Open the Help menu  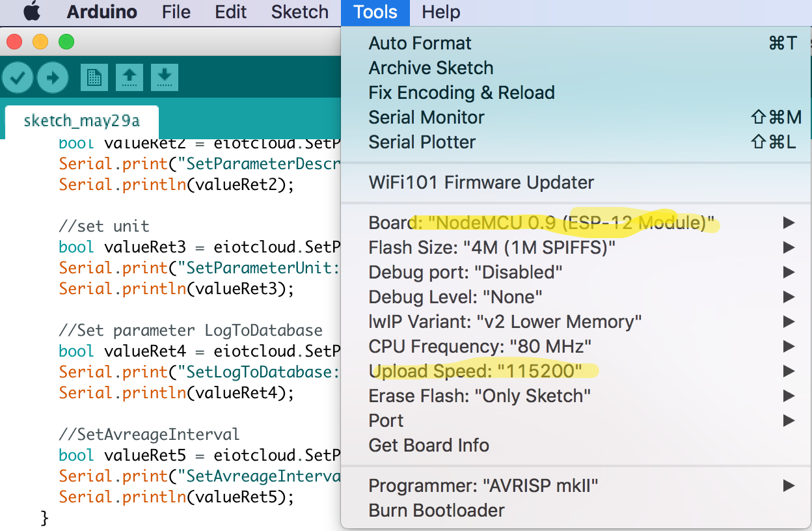coord(440,12)
